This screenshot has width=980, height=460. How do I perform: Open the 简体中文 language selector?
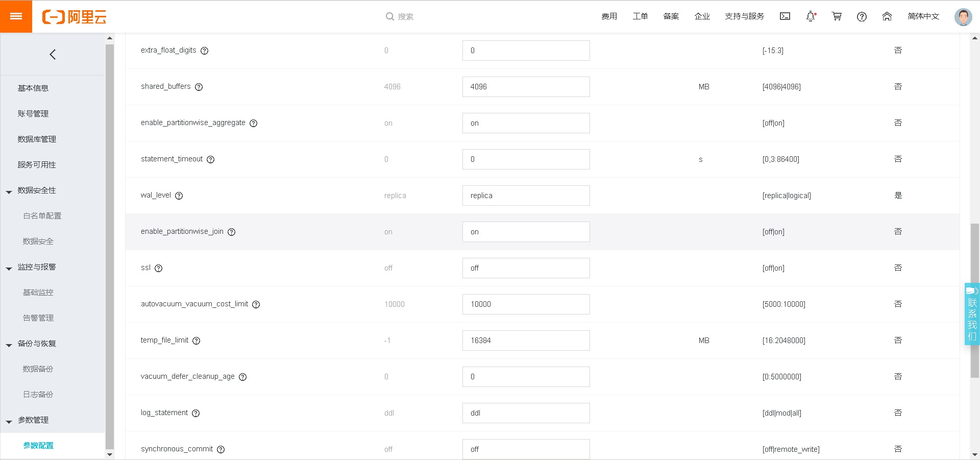pyautogui.click(x=923, y=16)
